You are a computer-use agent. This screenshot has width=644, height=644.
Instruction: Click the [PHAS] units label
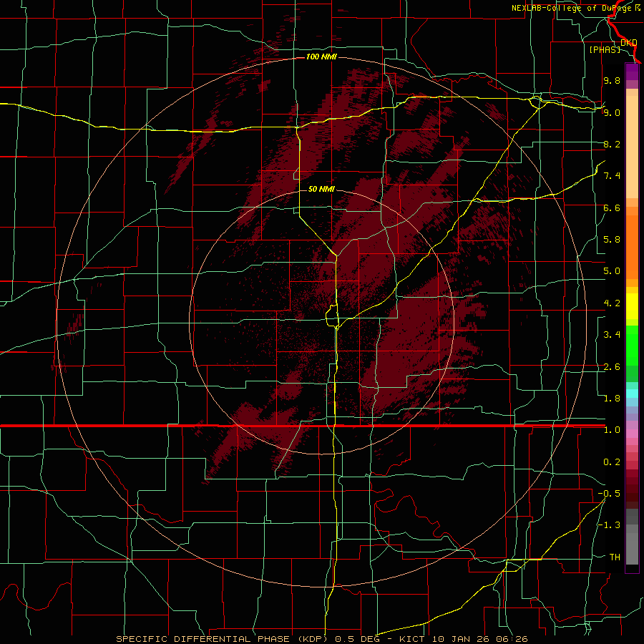(x=605, y=49)
